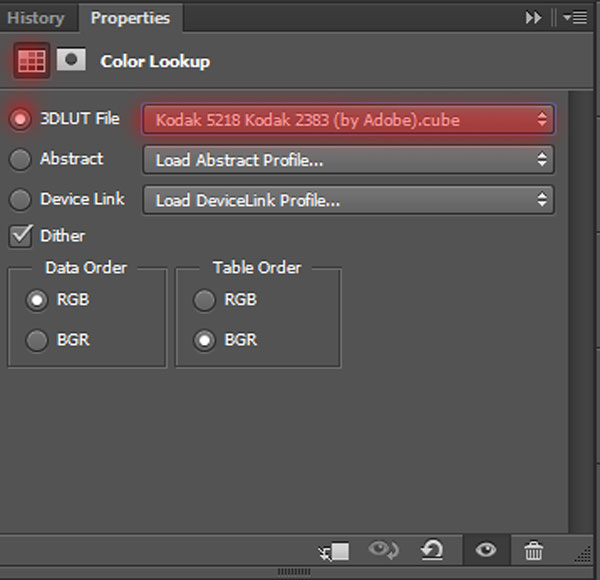This screenshot has width=600, height=580.
Task: Open the Properties panel flyout menu
Action: coord(574,18)
